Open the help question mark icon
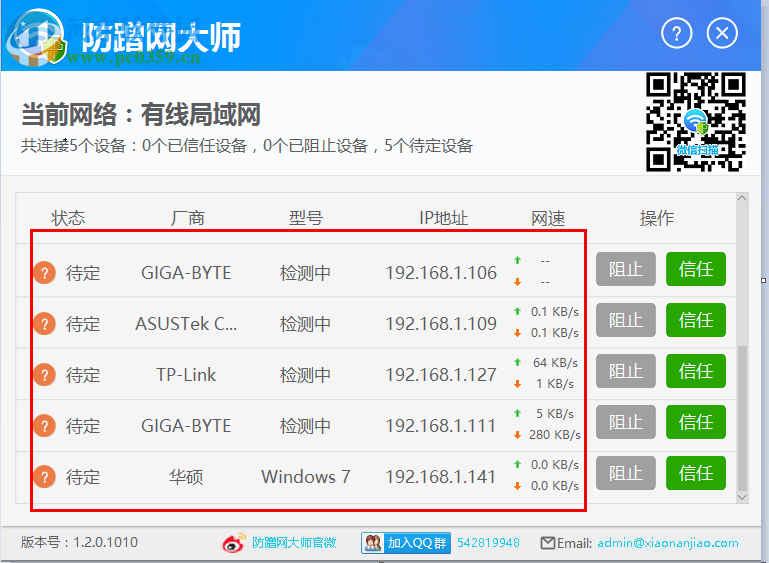Screen dimensions: 769x563 676,33
